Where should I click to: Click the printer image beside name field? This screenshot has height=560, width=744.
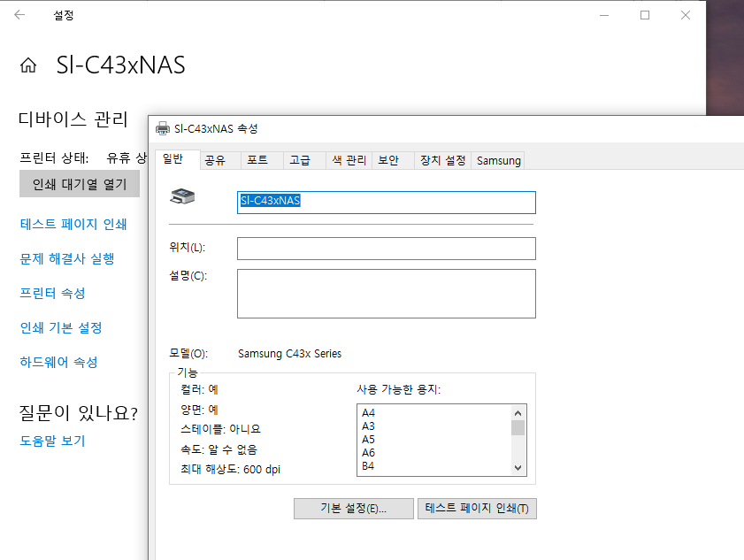(x=182, y=196)
